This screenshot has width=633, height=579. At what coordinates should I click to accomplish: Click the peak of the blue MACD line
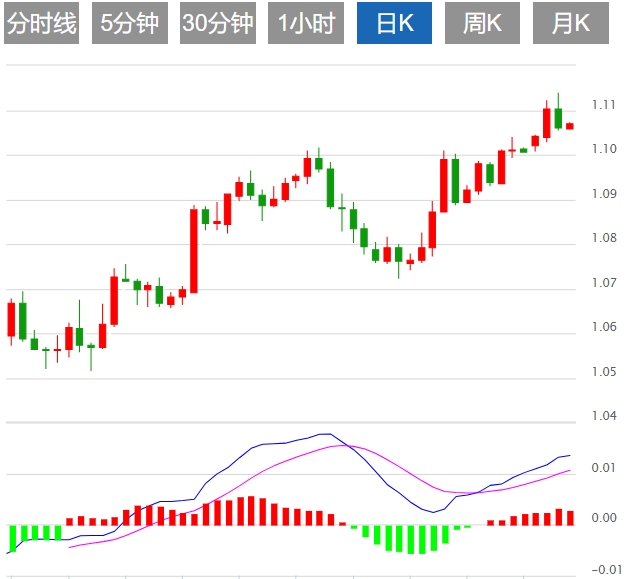(325, 434)
